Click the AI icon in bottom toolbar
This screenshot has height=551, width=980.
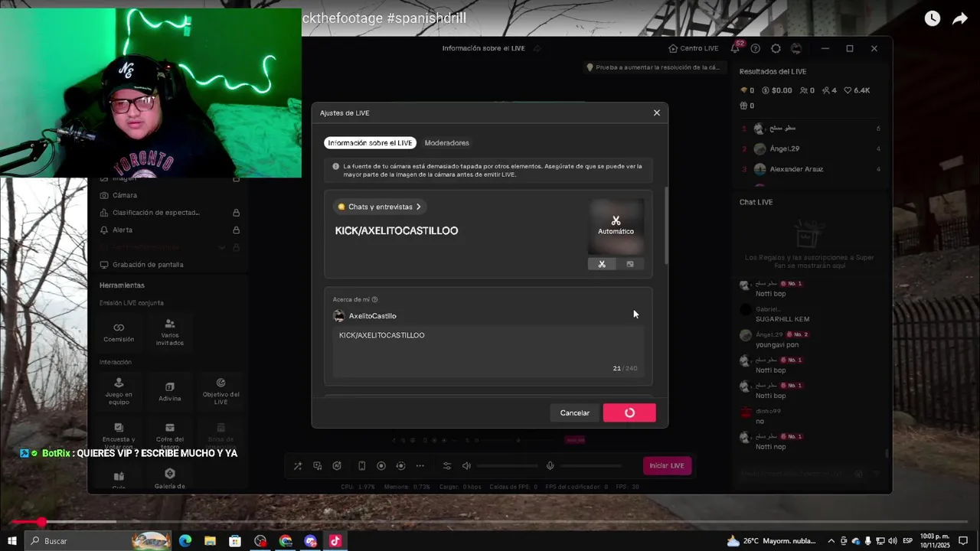(x=337, y=466)
